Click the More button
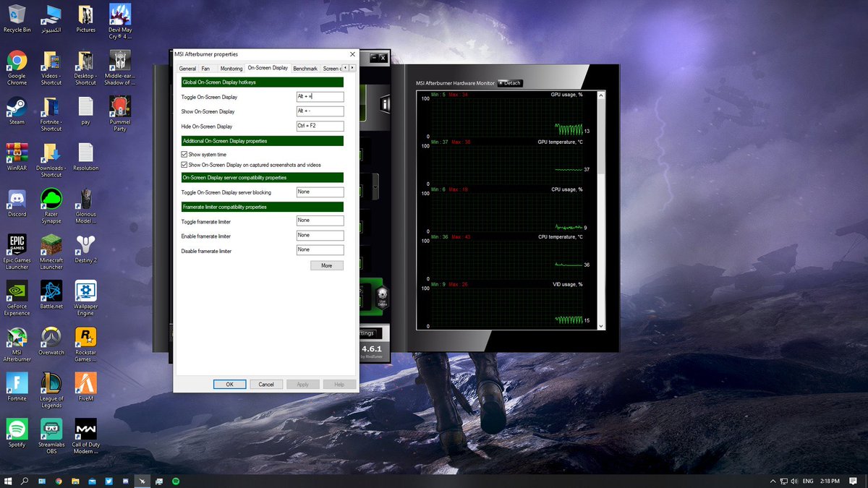Image resolution: width=868 pixels, height=488 pixels. (x=327, y=265)
